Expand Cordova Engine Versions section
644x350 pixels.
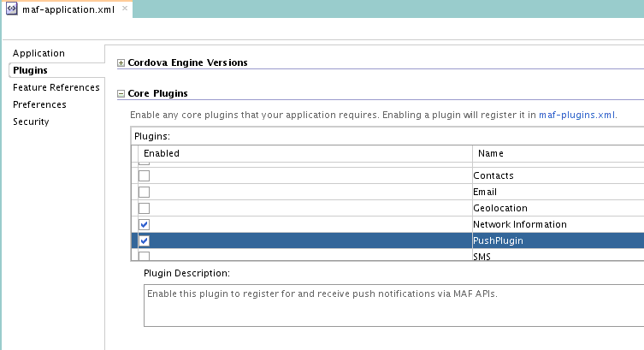click(x=121, y=62)
